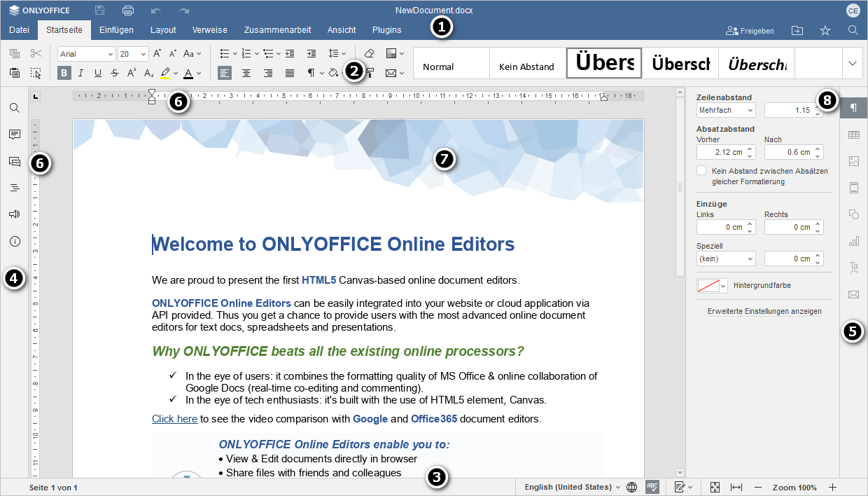
Task: Open the Comments panel in the left sidebar
Action: click(15, 135)
